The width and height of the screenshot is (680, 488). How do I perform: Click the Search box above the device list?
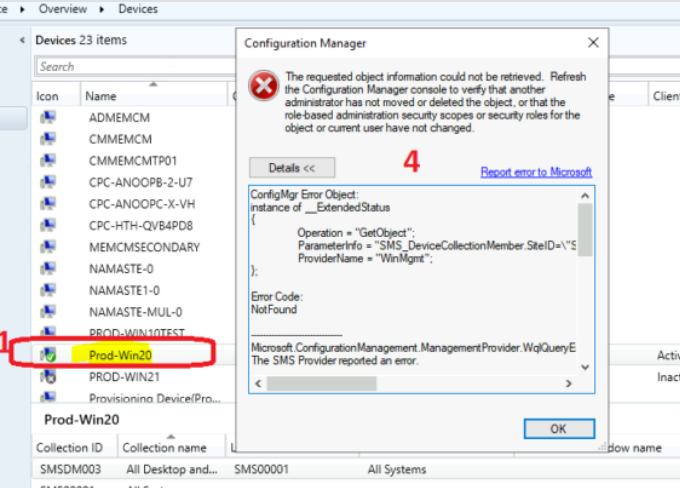(135, 66)
